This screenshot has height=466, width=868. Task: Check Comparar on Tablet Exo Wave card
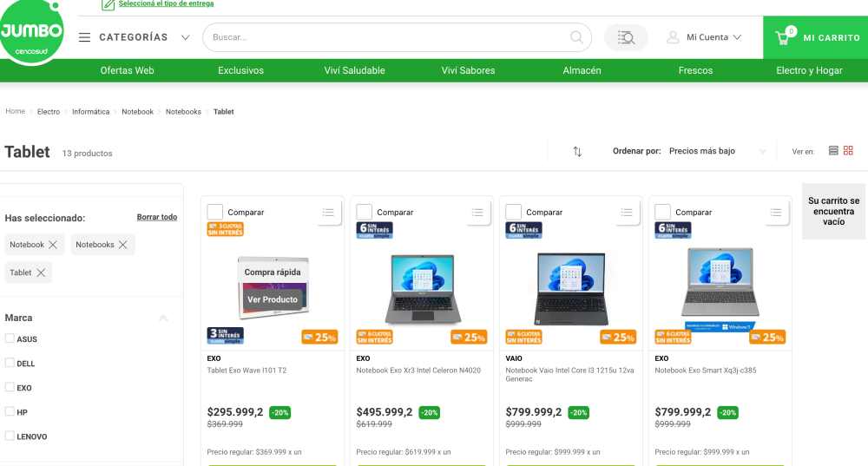click(214, 212)
